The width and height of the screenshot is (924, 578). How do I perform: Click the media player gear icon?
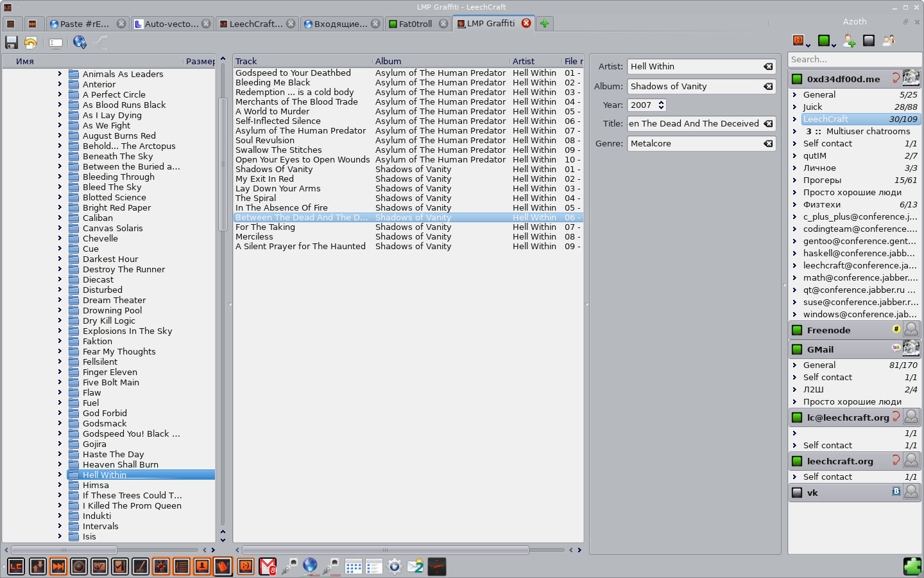(395, 566)
